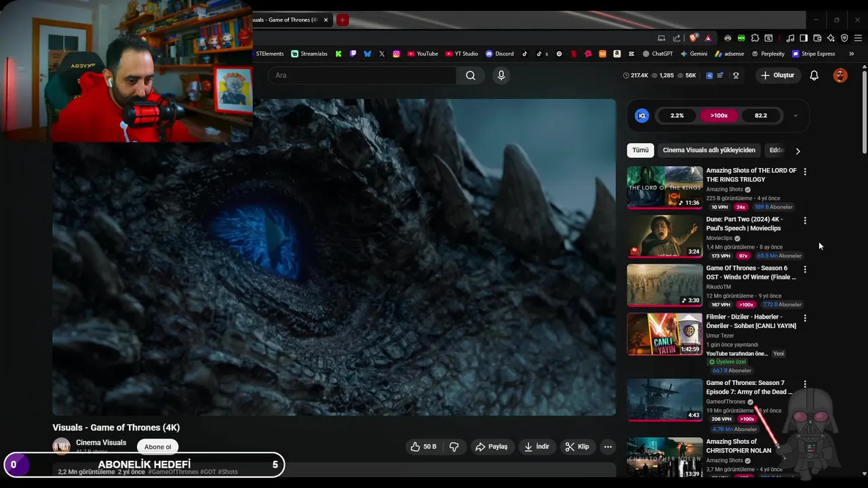This screenshot has height=488, width=868.
Task: Dislike the video with thumbs down
Action: point(454,447)
